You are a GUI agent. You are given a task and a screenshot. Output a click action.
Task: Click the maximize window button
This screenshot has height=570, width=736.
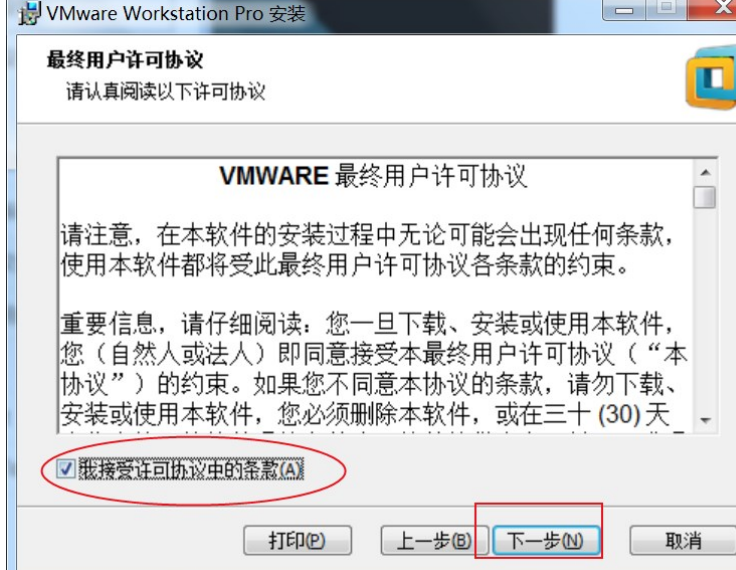(666, 8)
